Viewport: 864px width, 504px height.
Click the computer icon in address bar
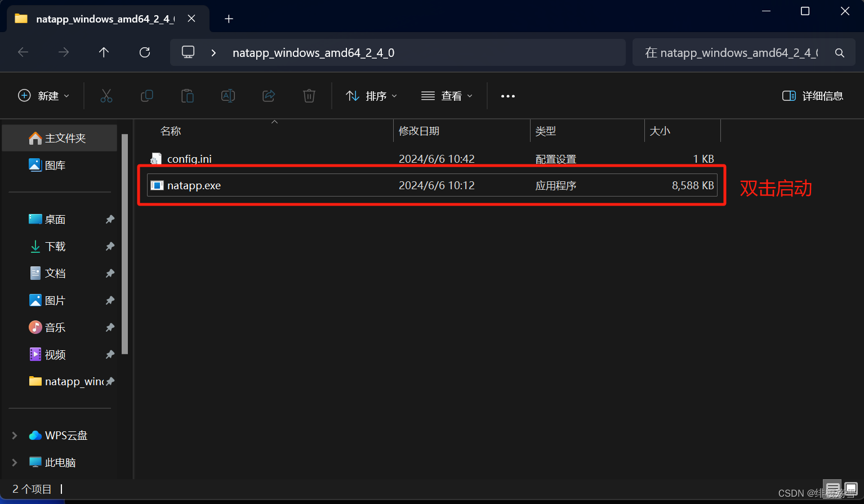[x=188, y=52]
